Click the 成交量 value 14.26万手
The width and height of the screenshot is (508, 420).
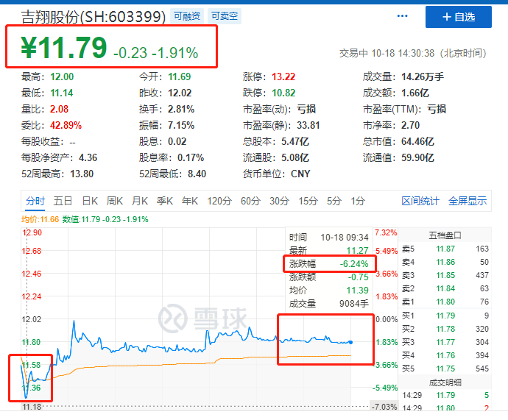(x=423, y=76)
